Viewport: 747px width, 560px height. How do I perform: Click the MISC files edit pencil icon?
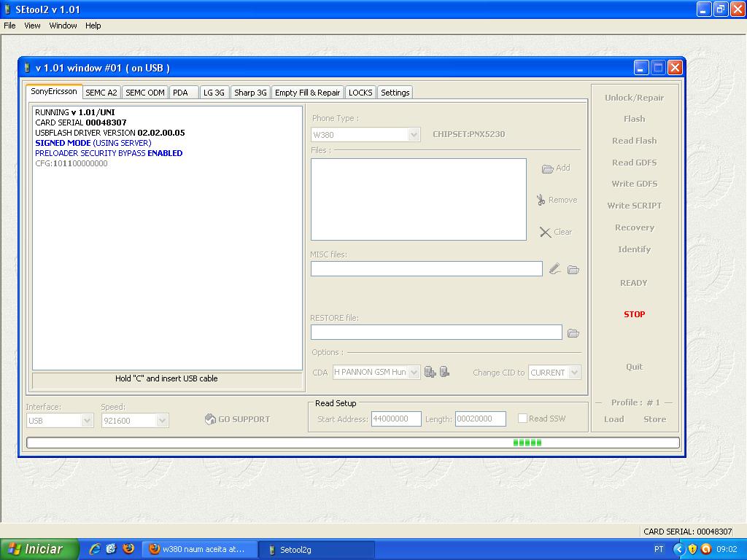pos(554,269)
